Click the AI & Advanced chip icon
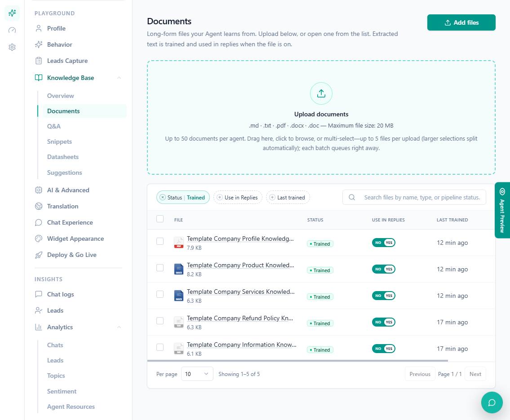This screenshot has width=510, height=420. 39,190
